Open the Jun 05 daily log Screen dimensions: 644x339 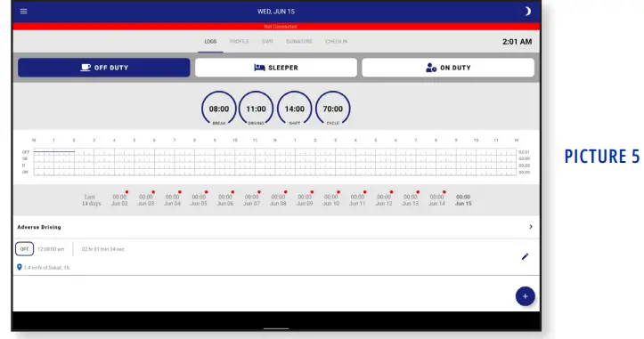click(199, 200)
